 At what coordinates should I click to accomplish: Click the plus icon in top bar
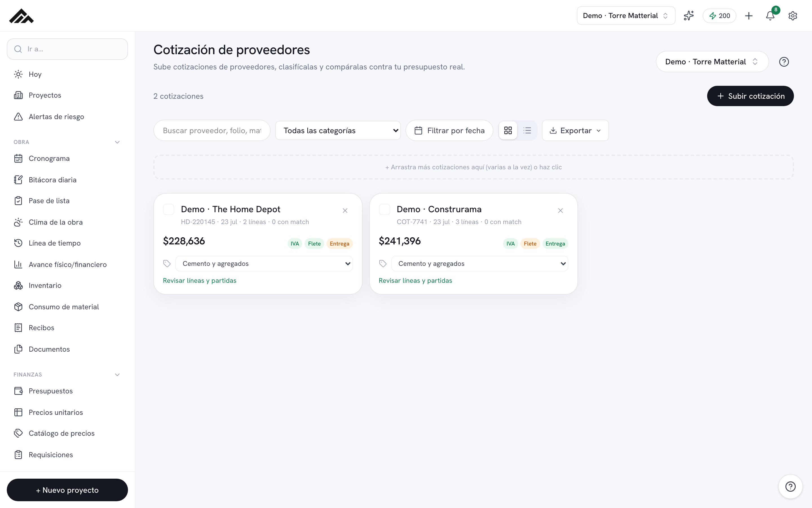749,16
